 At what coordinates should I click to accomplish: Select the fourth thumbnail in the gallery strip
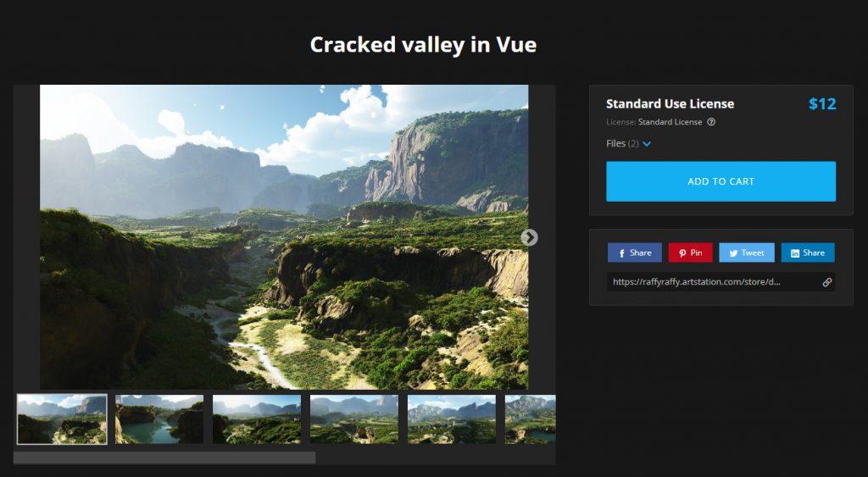pyautogui.click(x=354, y=419)
